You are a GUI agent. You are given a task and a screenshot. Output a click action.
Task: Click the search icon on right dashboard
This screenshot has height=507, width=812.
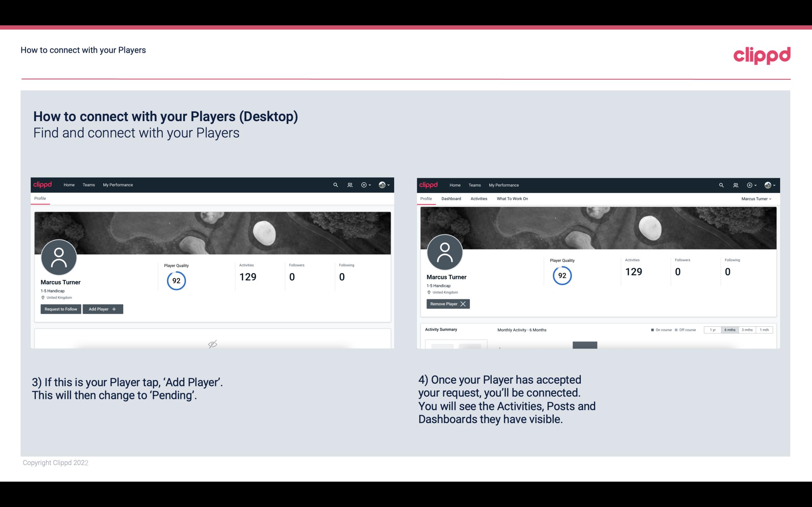click(x=721, y=184)
